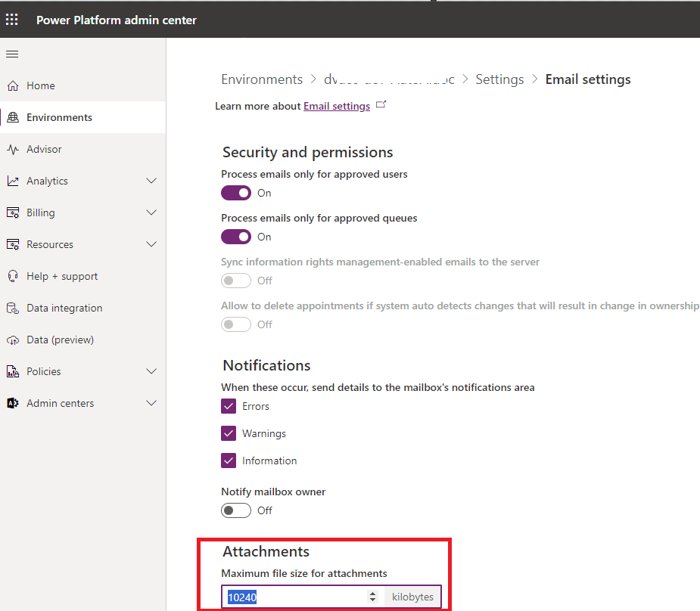
Task: Uncheck the Warnings notification checkbox
Action: click(x=229, y=434)
